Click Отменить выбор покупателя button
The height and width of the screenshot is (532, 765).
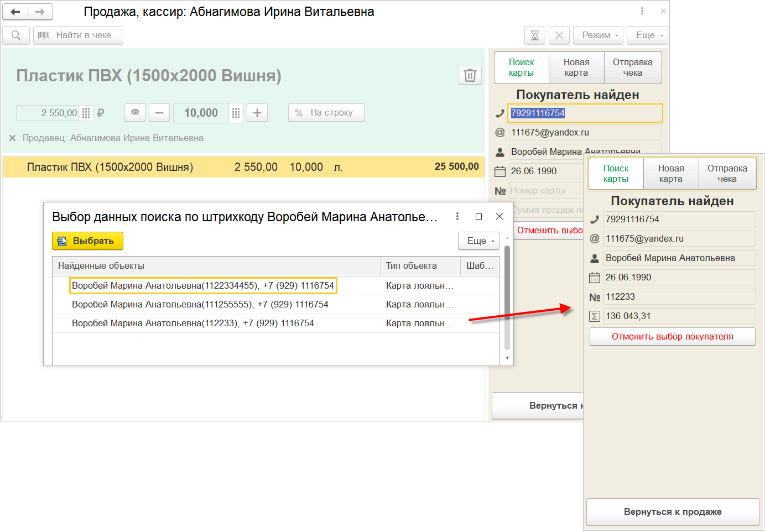(672, 336)
